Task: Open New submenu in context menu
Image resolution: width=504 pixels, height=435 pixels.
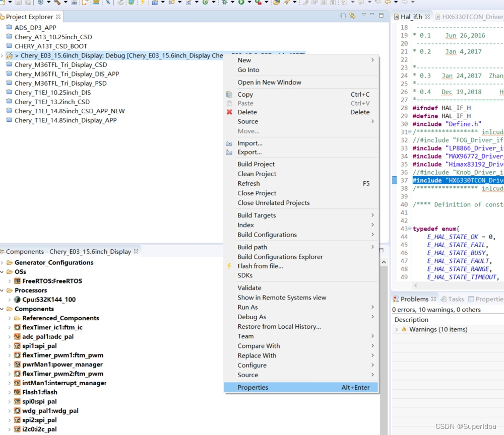Action: click(x=301, y=60)
